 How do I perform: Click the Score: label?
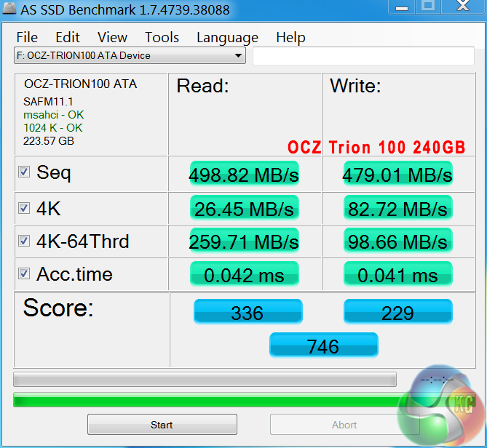58,308
